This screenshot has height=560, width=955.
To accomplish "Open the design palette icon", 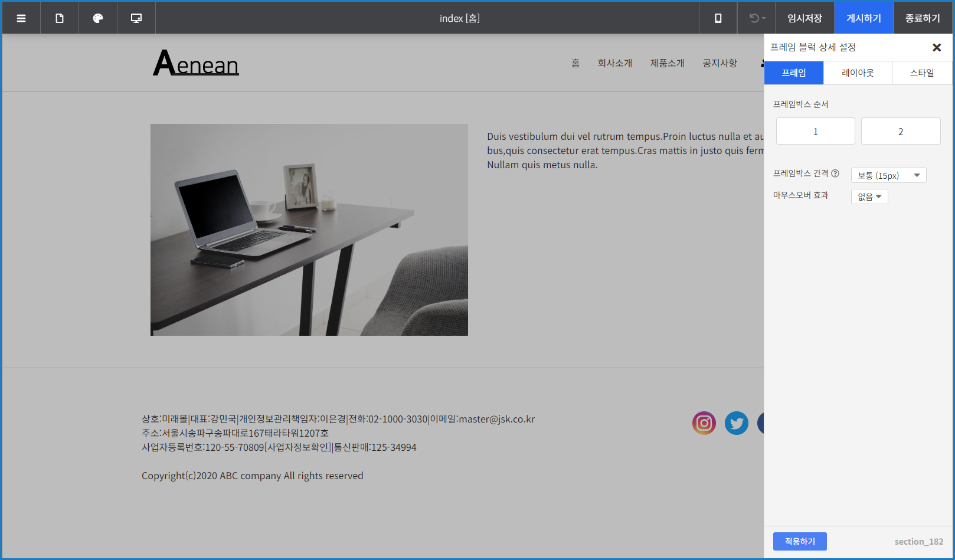I will click(x=98, y=18).
